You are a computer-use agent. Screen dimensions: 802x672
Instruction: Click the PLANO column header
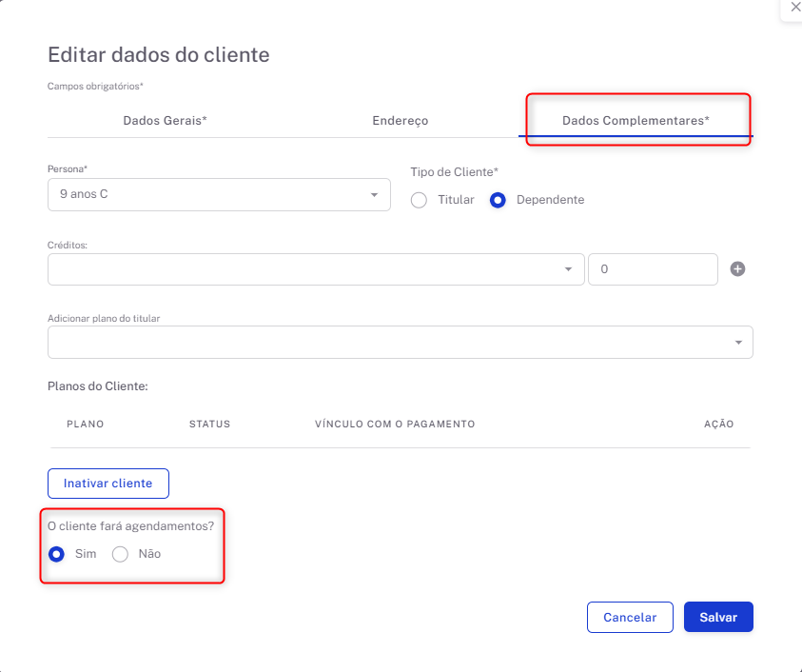(86, 425)
